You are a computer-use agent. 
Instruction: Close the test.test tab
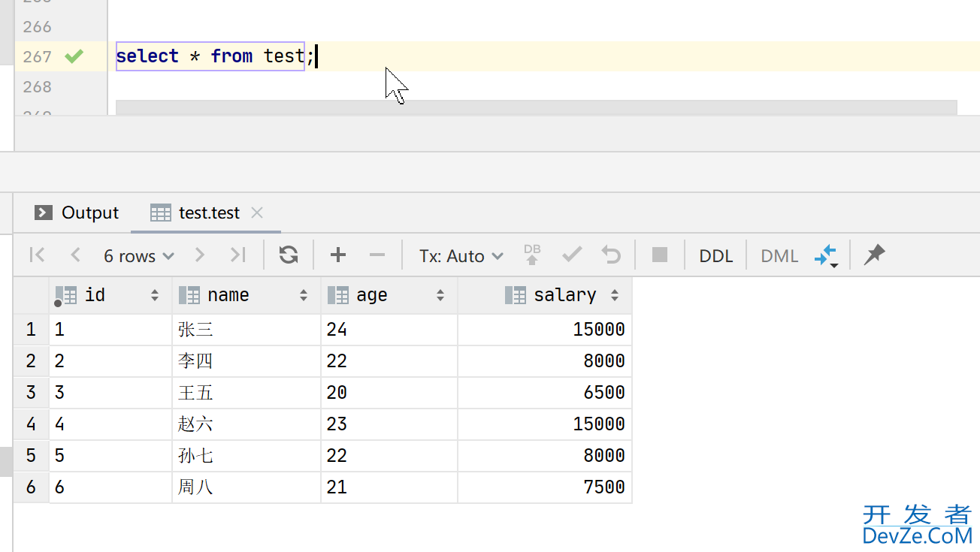[257, 213]
